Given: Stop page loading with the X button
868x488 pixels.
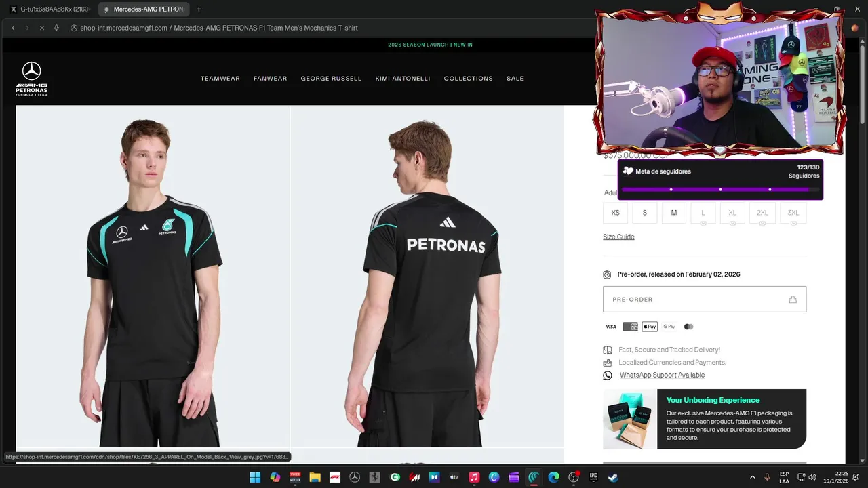Looking at the screenshot, I should coord(41,28).
